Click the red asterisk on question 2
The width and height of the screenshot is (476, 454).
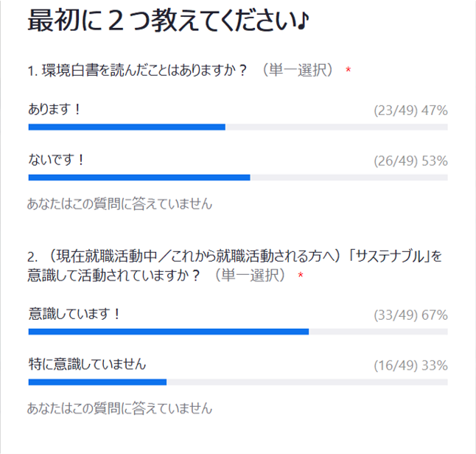(x=301, y=276)
